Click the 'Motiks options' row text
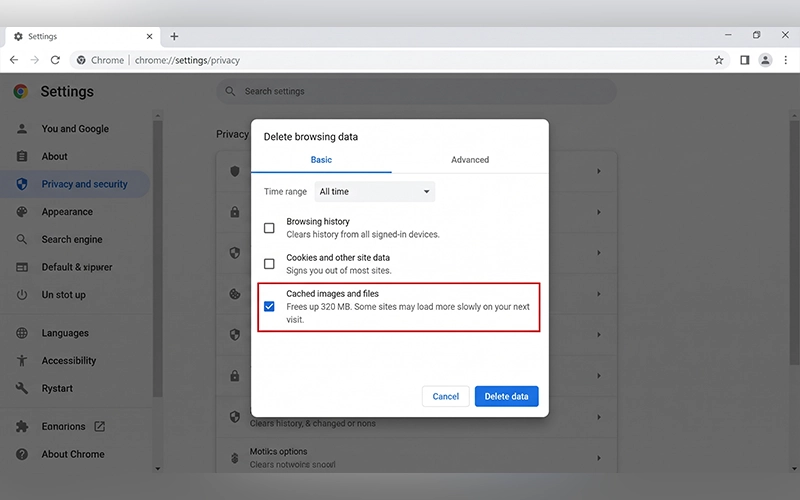Image resolution: width=800 pixels, height=500 pixels. point(278,452)
